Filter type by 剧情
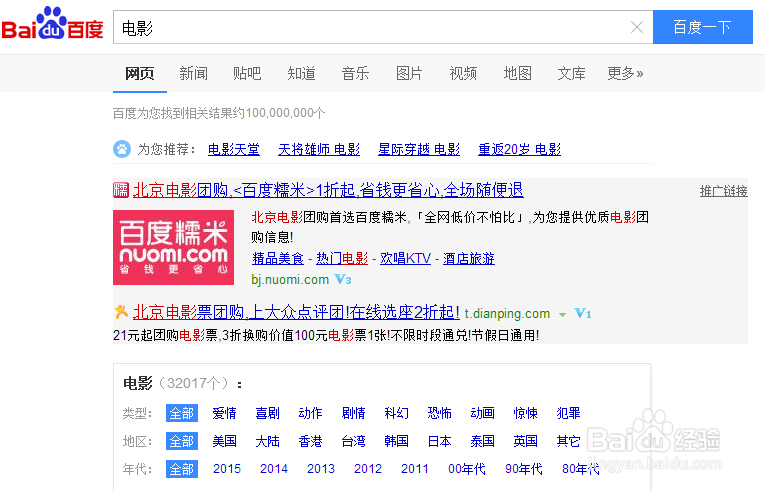Screen dimensions: 765x491 (354, 413)
